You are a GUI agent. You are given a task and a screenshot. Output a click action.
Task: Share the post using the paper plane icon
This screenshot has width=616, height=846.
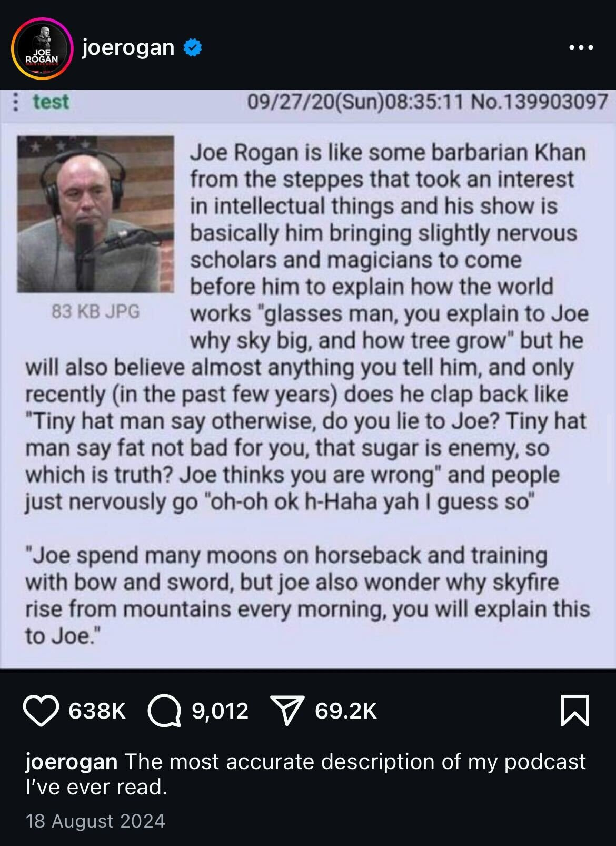pos(287,711)
